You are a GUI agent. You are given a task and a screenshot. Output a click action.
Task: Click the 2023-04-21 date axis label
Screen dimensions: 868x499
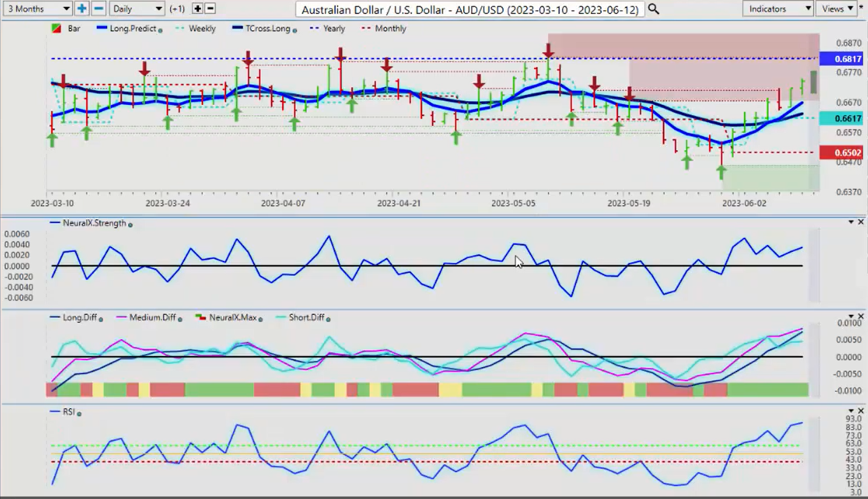pos(398,203)
